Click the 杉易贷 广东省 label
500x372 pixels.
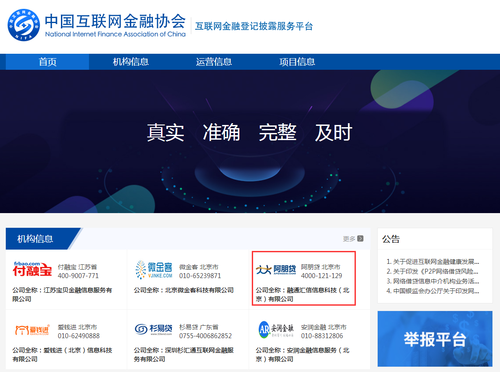[199, 327]
